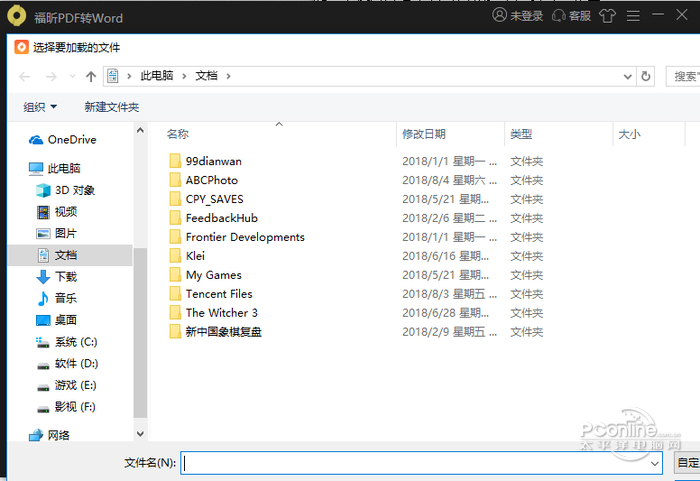Select the ABCPhoto folder
Viewport: 700px width, 481px height.
coord(204,180)
